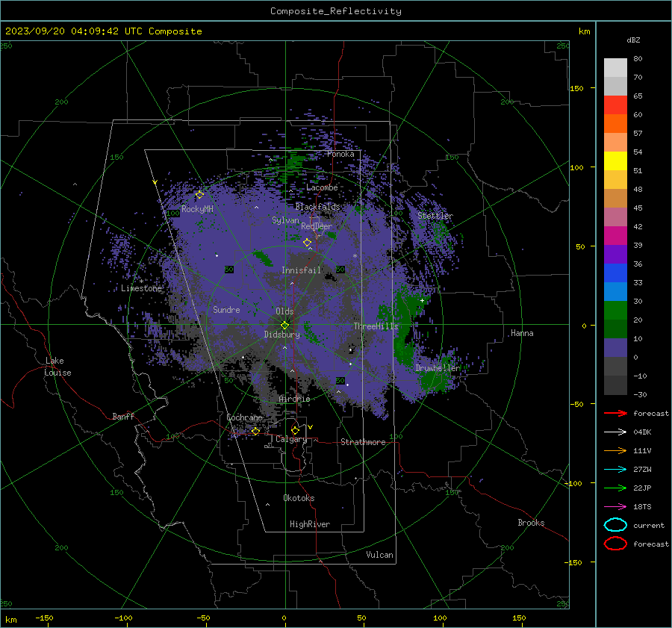Click the Cochrane label
Image resolution: width=672 pixels, height=628 pixels.
[x=244, y=417]
